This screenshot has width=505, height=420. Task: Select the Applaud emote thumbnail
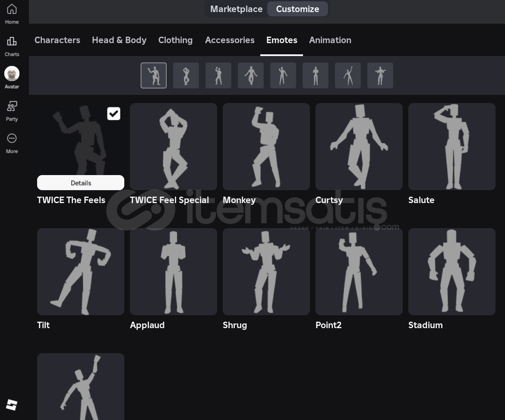(173, 272)
